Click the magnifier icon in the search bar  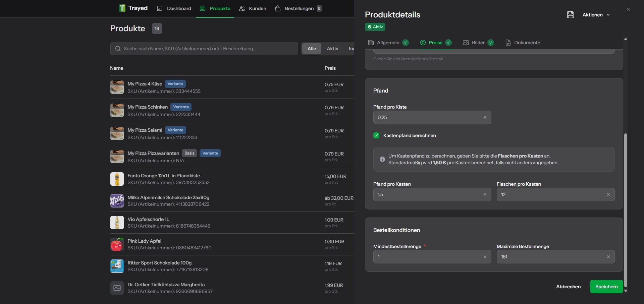point(118,49)
